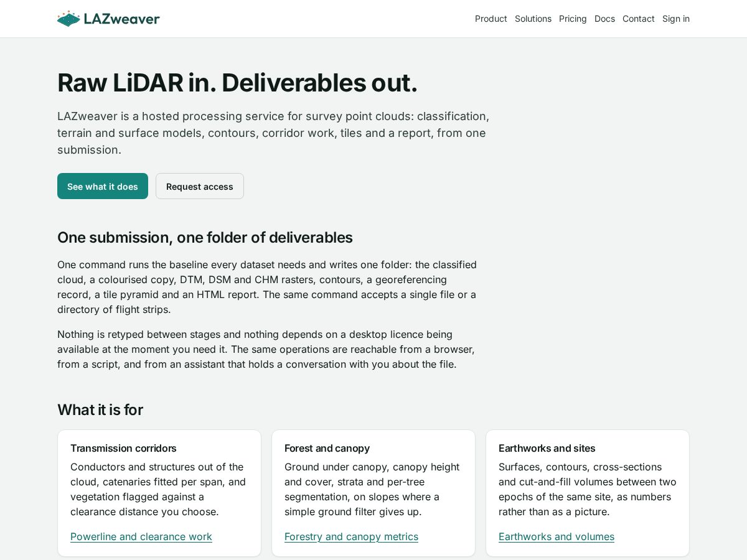The image size is (747, 560).
Task: Click the Transmission corridors card title
Action: (123, 448)
